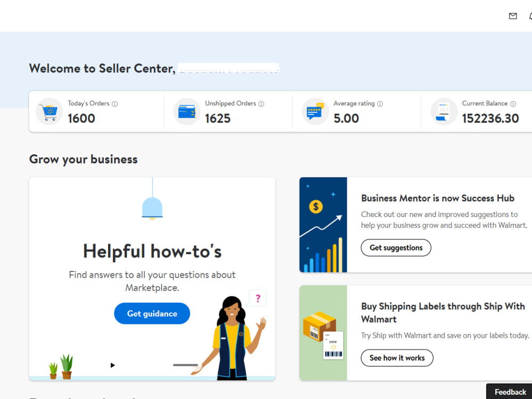Click the Success Hub growth chart thumbnail
The image size is (532, 399).
coord(323,225)
